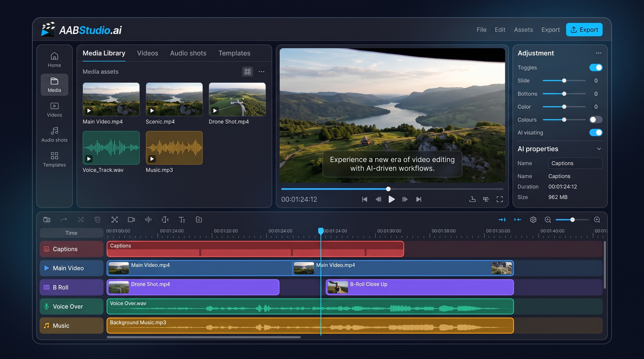This screenshot has height=359, width=644.
Task: Click the preview playback progress bar
Action: pos(392,189)
